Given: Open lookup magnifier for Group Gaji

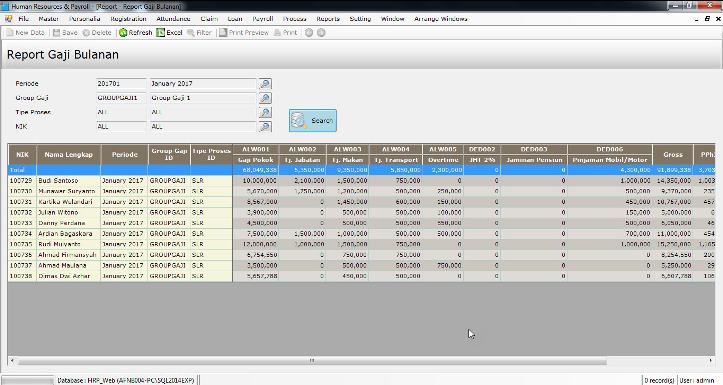Looking at the screenshot, I should [265, 98].
